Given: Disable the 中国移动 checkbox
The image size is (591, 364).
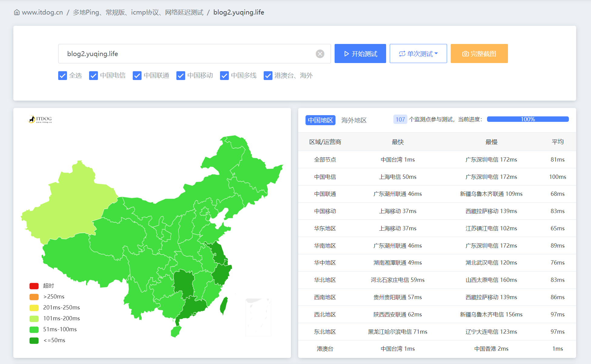Looking at the screenshot, I should [181, 75].
